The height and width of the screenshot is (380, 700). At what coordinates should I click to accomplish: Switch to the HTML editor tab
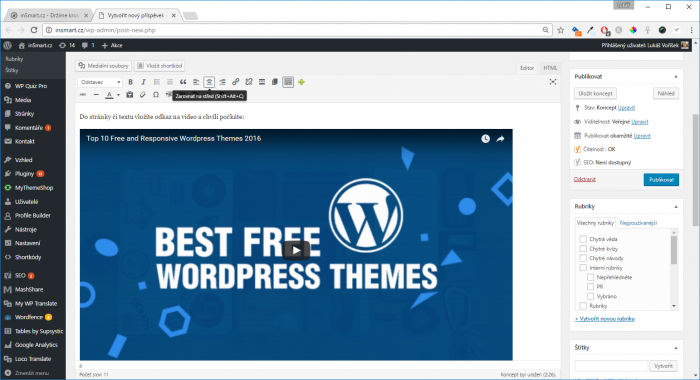tap(550, 68)
